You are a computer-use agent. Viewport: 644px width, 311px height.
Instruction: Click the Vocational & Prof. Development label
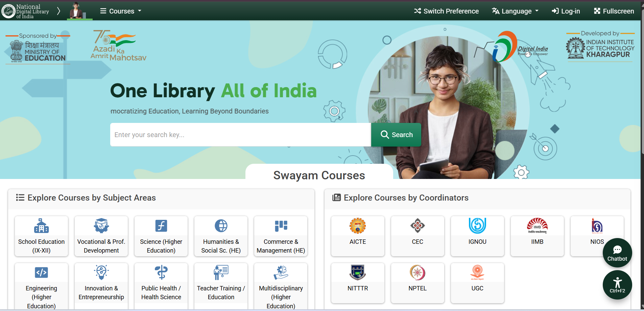coord(101,246)
